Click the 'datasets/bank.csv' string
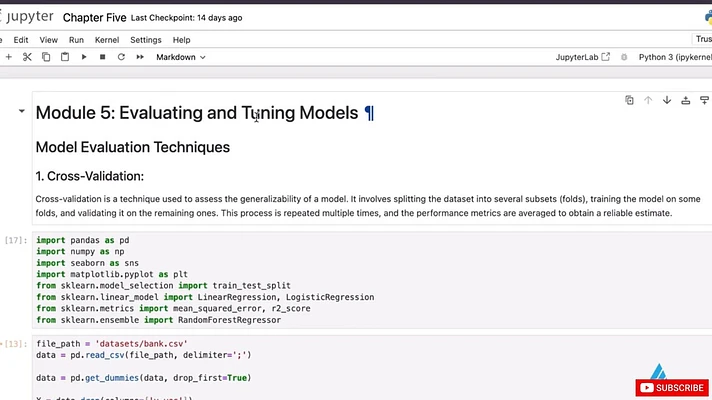This screenshot has width=712, height=400. (x=141, y=344)
